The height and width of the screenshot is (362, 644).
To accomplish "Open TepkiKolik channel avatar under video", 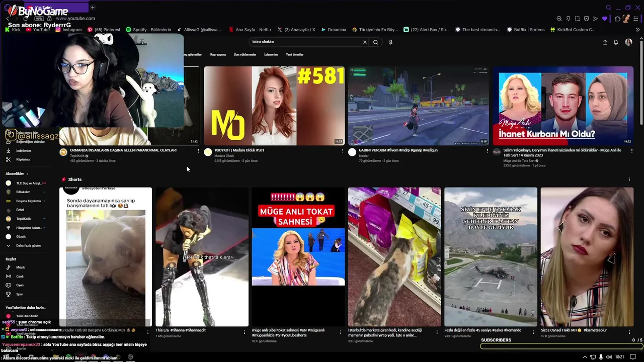I will click(x=63, y=152).
